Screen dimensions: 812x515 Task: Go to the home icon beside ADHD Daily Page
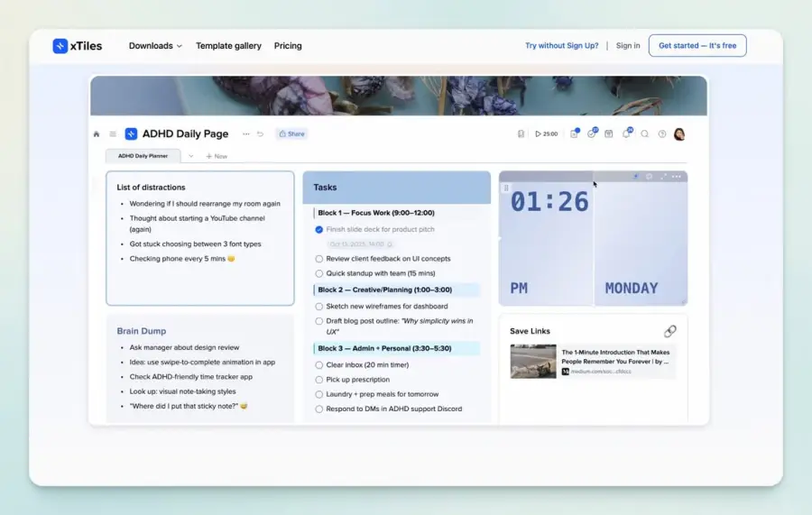97,134
